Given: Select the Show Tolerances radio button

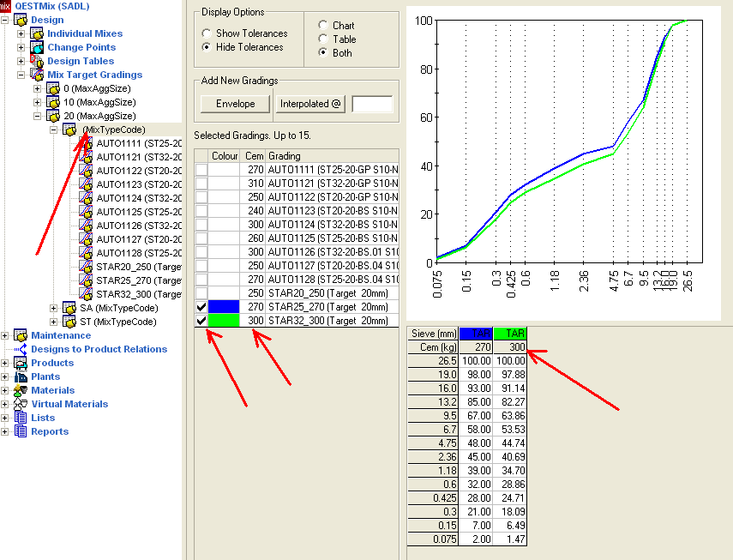Looking at the screenshot, I should [207, 33].
